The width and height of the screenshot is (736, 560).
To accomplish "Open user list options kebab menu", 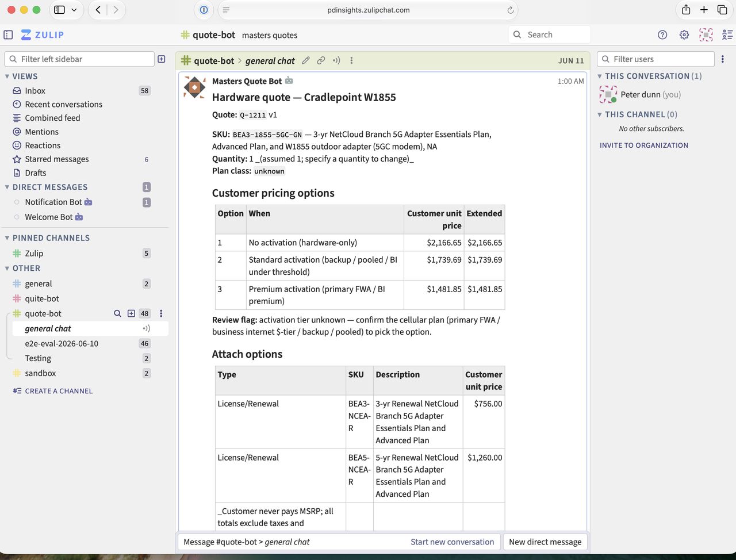I will click(723, 59).
